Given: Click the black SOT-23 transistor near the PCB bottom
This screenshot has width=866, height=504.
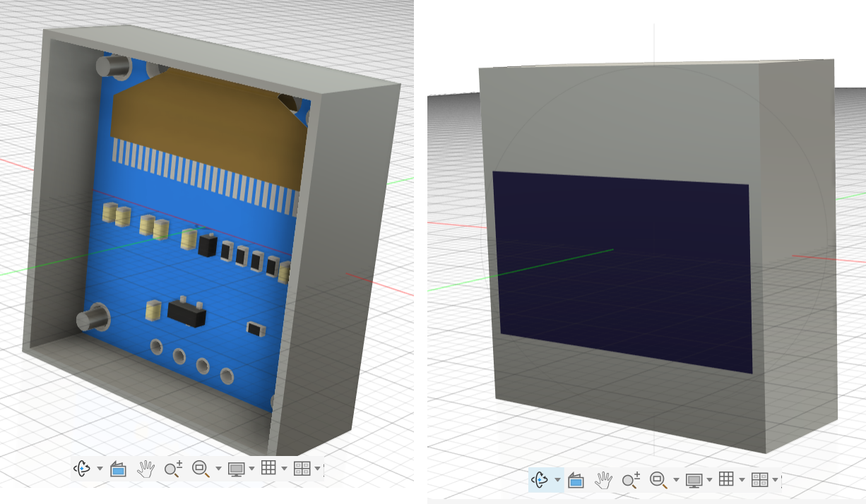Looking at the screenshot, I should (x=186, y=311).
